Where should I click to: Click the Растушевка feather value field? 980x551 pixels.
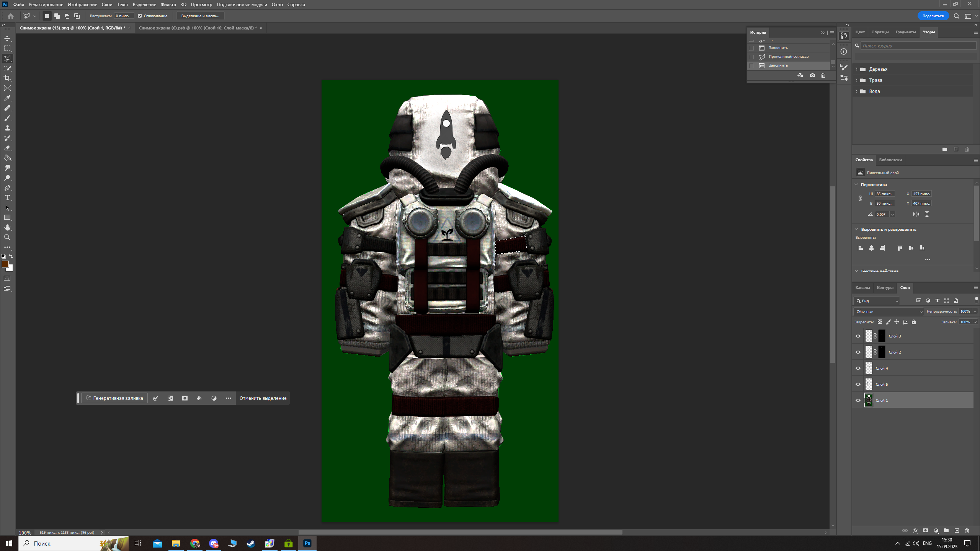(x=124, y=16)
